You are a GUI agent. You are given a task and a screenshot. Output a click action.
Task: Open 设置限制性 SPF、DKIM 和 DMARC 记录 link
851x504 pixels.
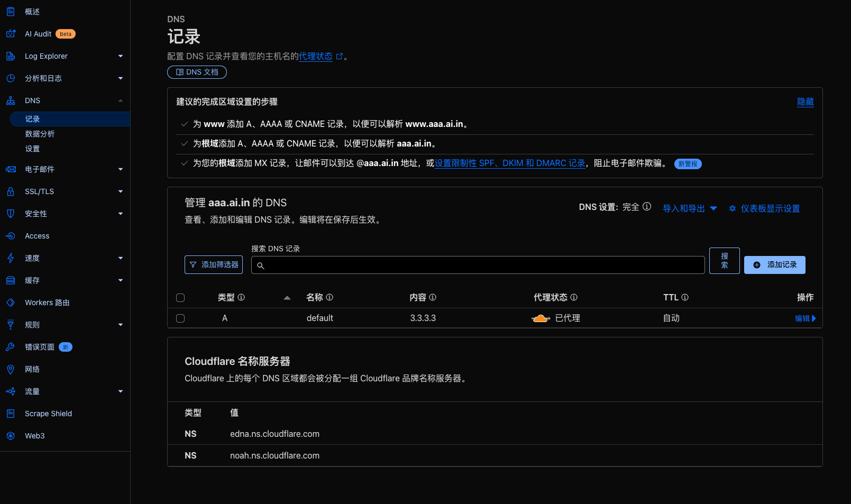point(510,163)
